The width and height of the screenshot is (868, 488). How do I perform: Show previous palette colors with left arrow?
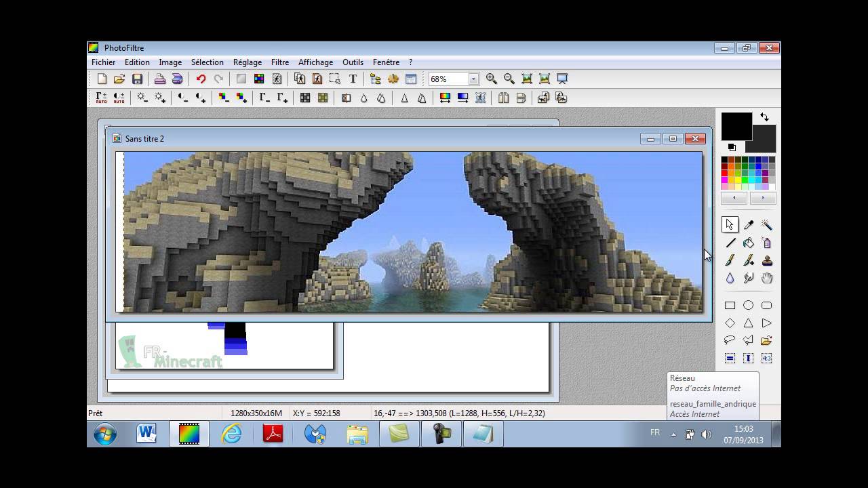coord(734,198)
